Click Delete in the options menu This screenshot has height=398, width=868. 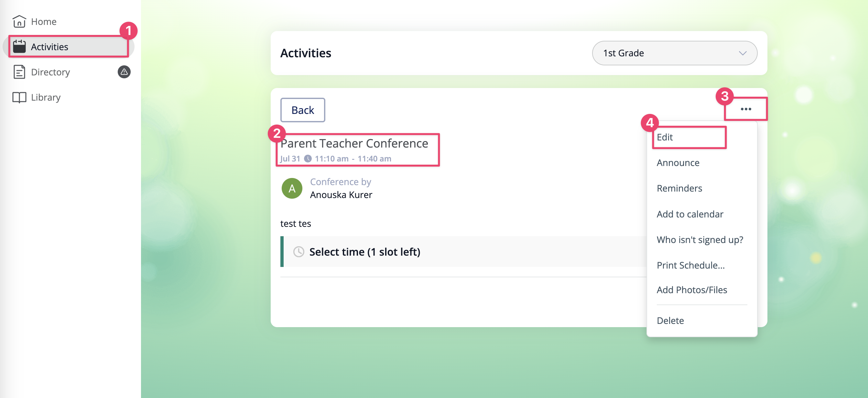point(670,320)
